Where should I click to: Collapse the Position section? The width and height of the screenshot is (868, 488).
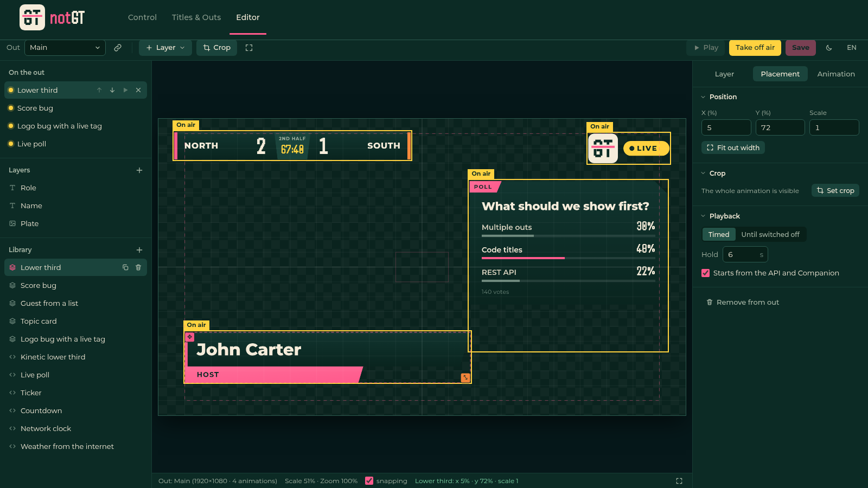pyautogui.click(x=704, y=97)
